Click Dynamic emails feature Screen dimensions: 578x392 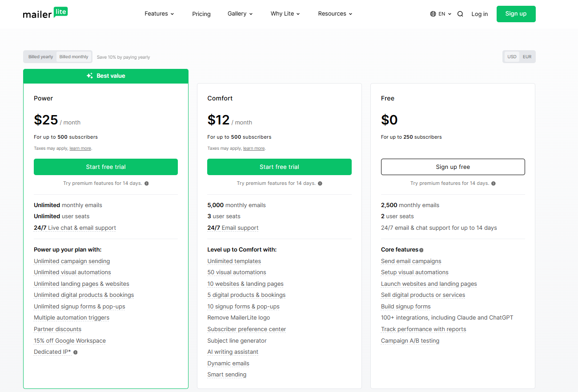pos(229,364)
